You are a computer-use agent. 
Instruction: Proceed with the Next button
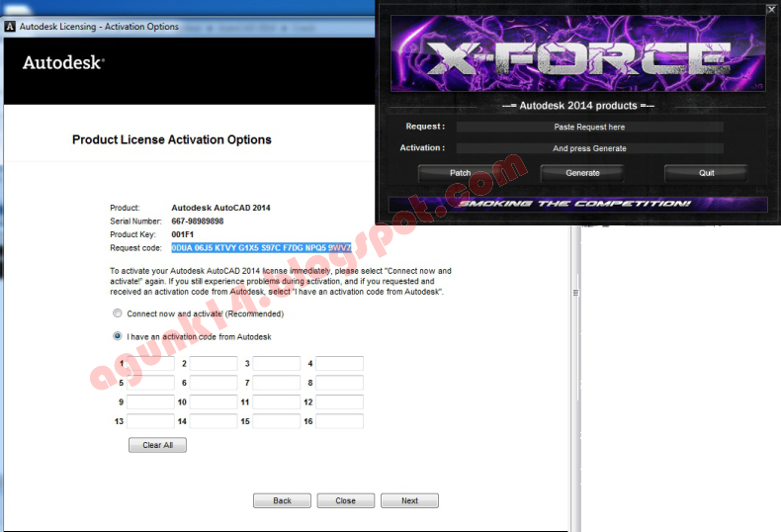[409, 500]
